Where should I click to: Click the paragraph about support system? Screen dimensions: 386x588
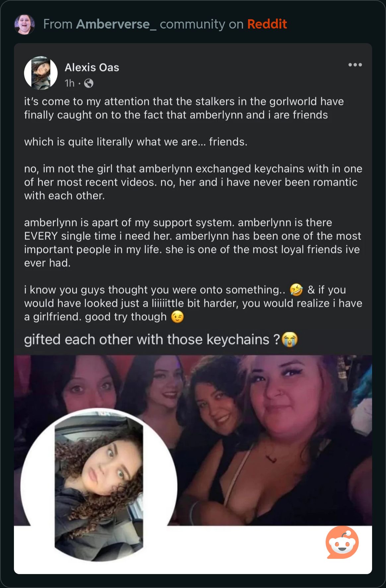[192, 243]
